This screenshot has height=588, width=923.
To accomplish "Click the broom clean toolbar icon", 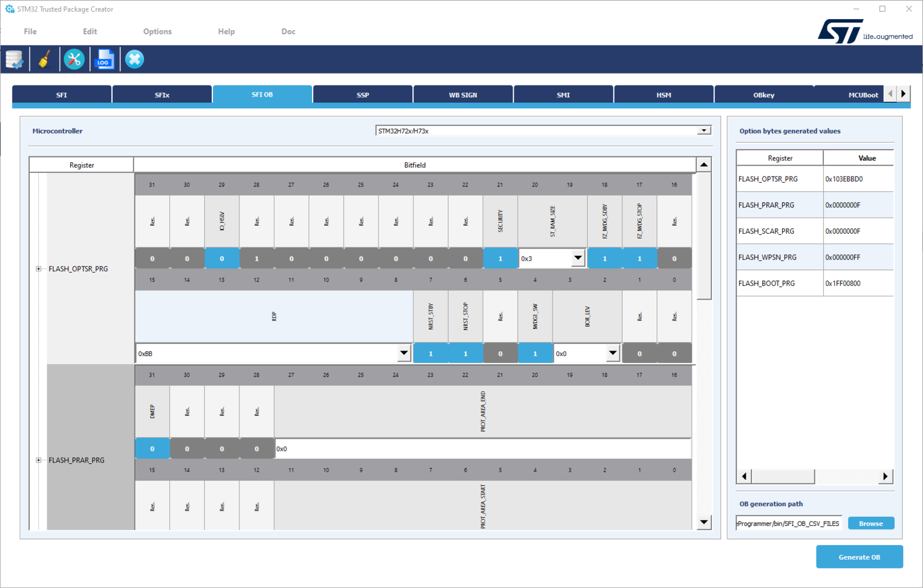I will 44,60.
